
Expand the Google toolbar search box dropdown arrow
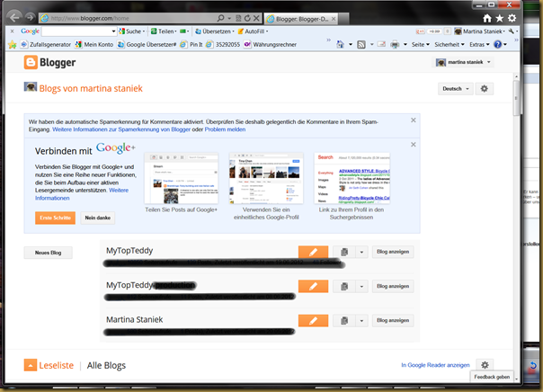(113, 31)
